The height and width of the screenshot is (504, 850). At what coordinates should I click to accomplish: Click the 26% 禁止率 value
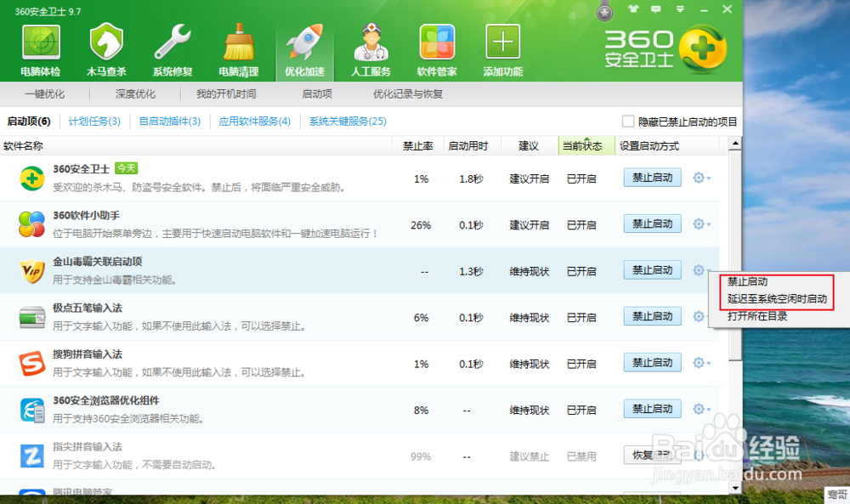pos(421,225)
